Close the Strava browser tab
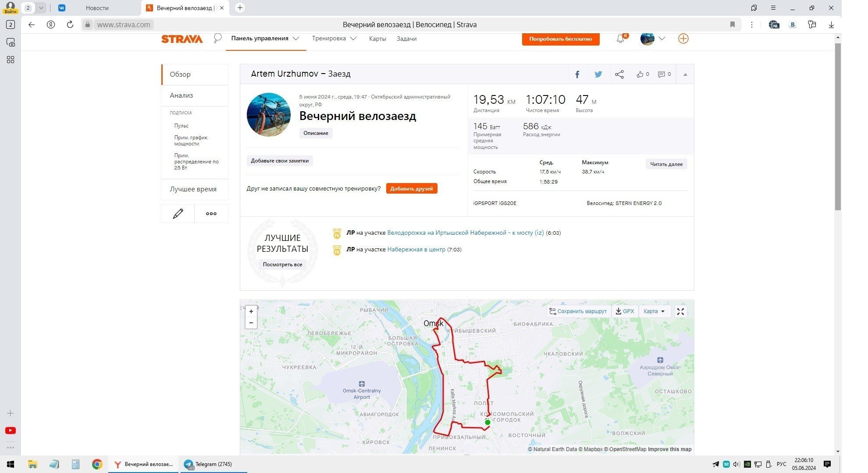 (221, 8)
